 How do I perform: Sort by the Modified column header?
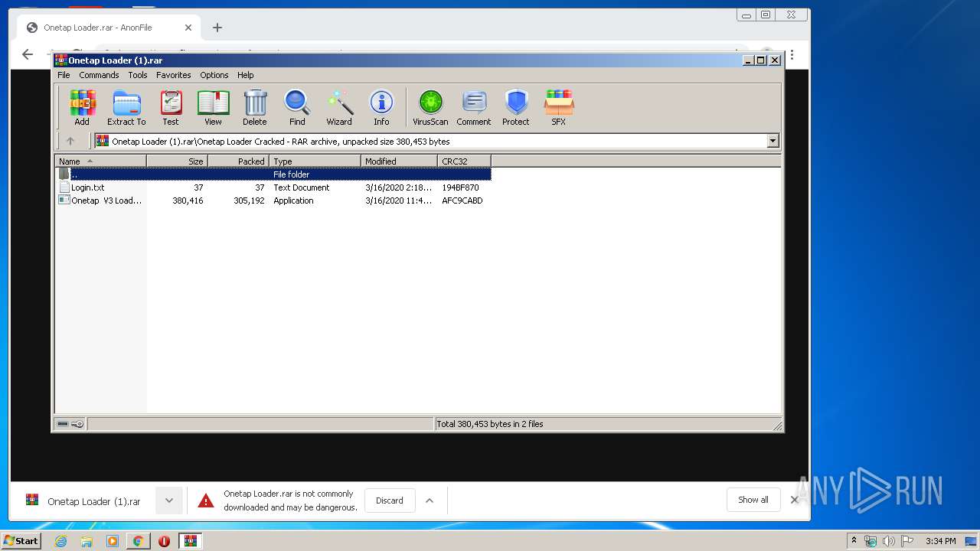399,161
